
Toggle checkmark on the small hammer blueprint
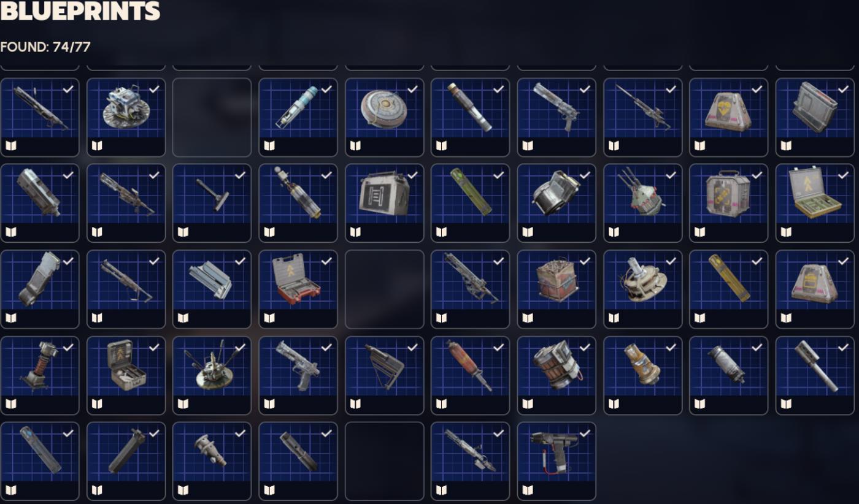pos(241,175)
